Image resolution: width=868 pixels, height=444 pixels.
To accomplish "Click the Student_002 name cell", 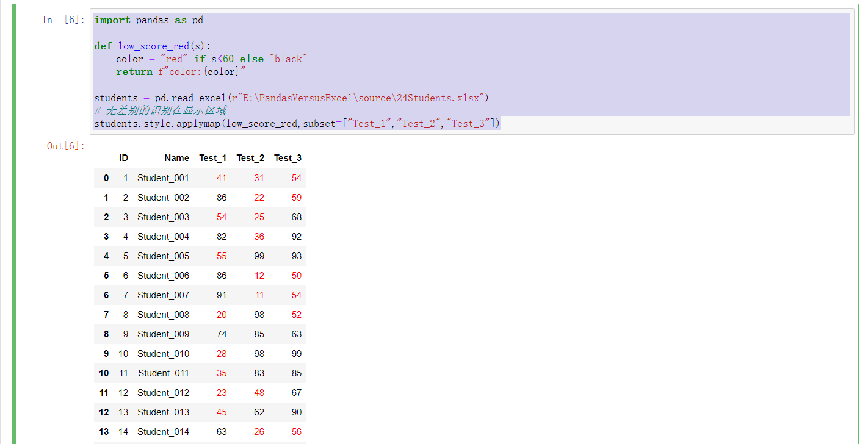I will 163,198.
